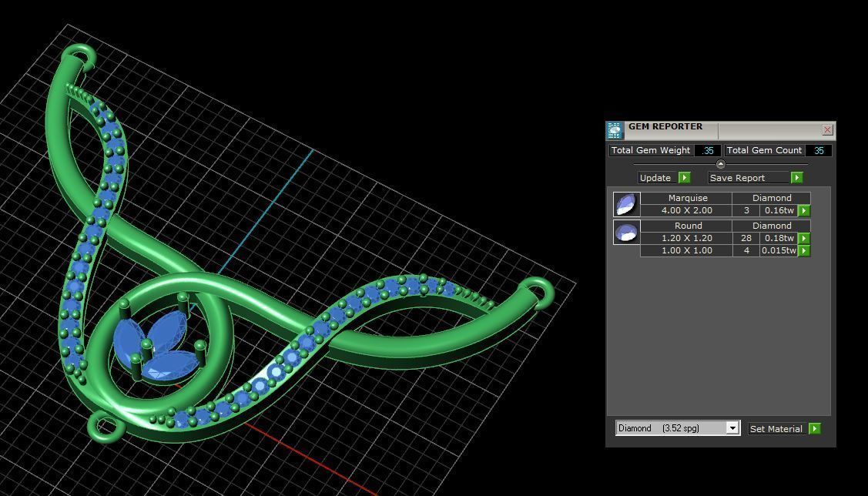Click the quantity 4 cell in Round section
868x496 pixels.
746,251
